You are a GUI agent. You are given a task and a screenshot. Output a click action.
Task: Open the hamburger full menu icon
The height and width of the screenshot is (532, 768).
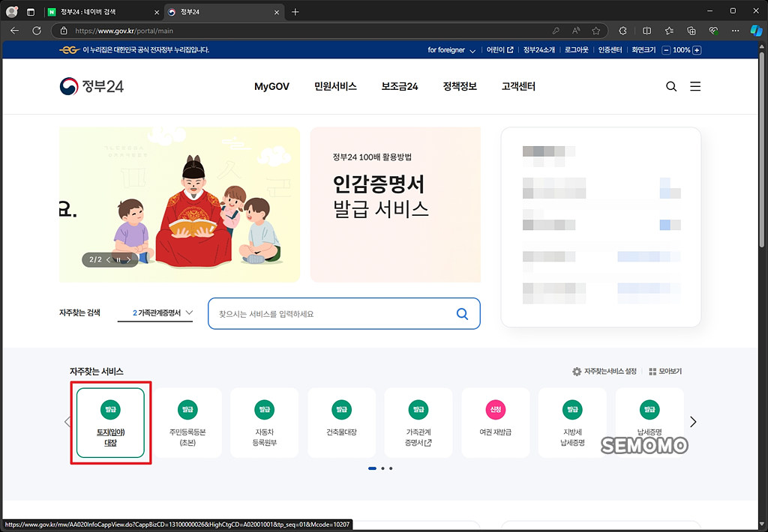(695, 87)
